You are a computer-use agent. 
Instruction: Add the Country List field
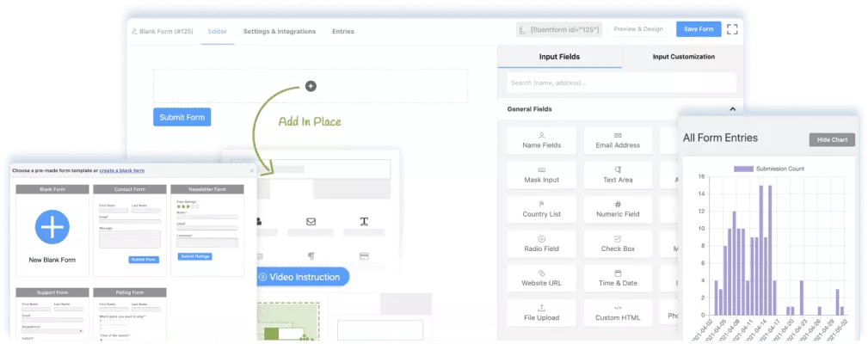(542, 209)
